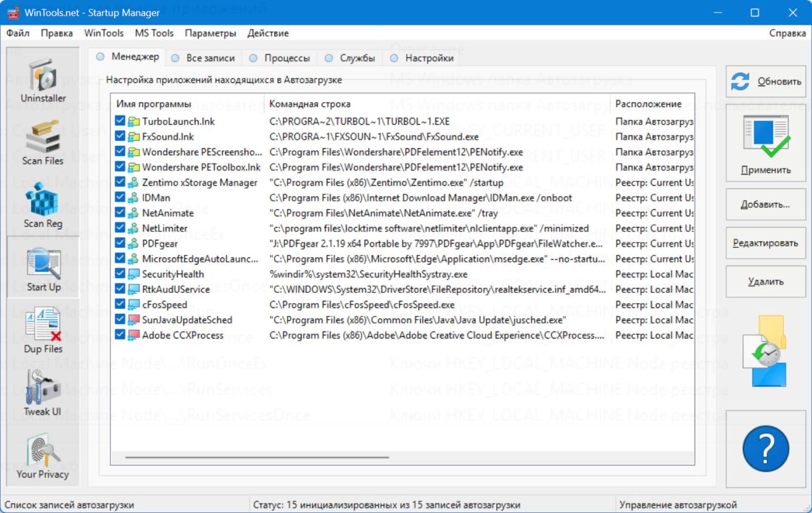Click the PDFgear entry user icon
The image size is (812, 513).
(133, 244)
